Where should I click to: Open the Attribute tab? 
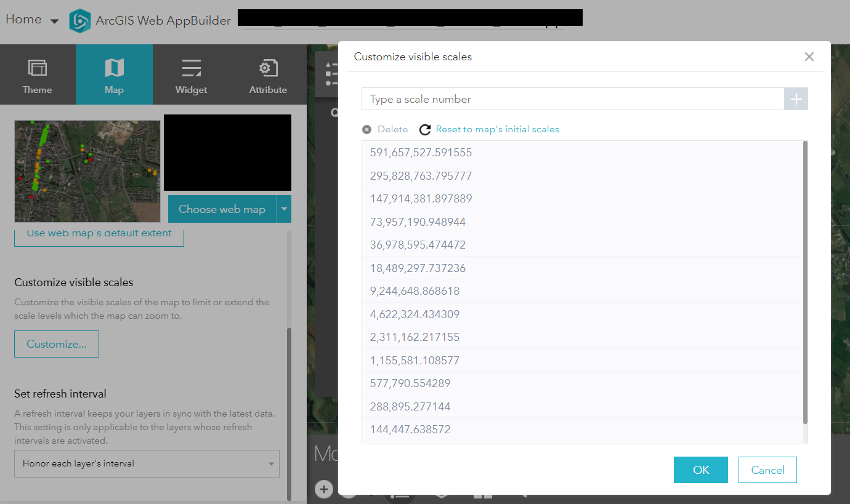267,74
